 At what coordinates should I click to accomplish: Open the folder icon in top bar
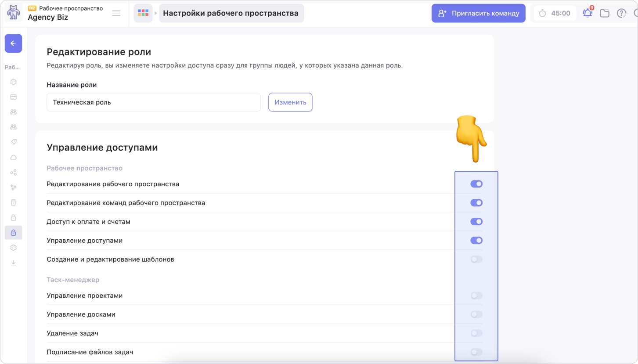[x=605, y=13]
